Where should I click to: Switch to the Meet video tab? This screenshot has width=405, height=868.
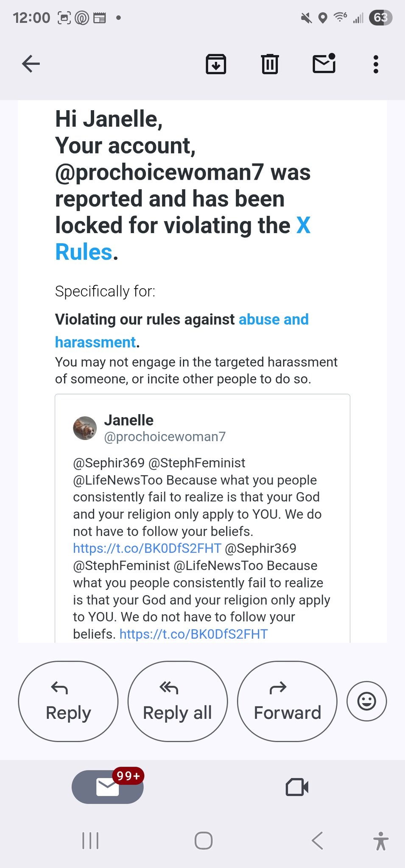point(297,787)
